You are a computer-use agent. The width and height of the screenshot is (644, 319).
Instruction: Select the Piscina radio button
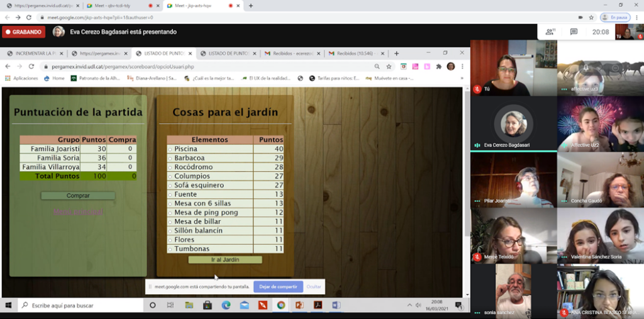coord(170,149)
